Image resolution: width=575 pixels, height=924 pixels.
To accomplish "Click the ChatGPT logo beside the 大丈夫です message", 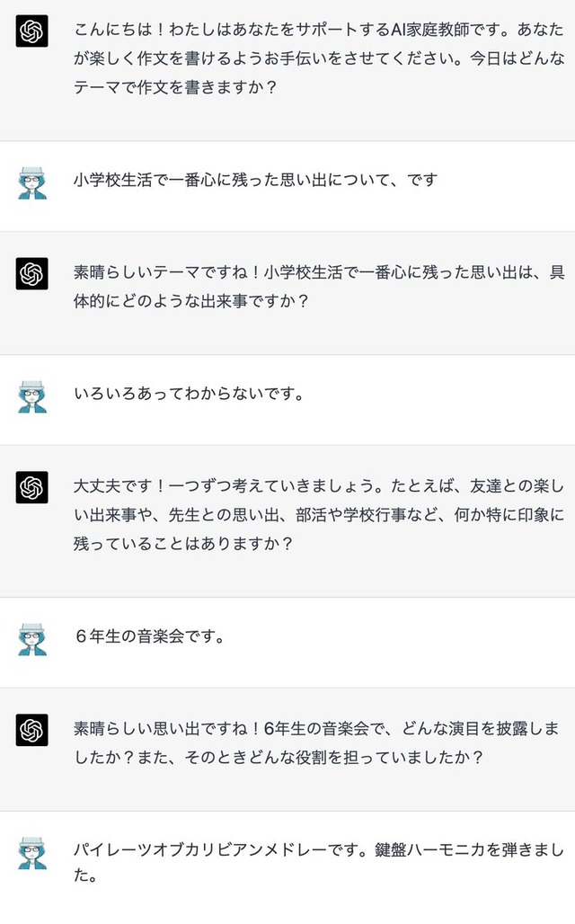I will tap(31, 487).
